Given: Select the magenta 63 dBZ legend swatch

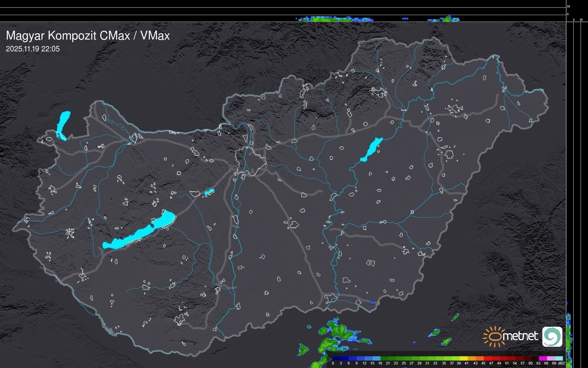Looking at the screenshot, I should [543, 359].
